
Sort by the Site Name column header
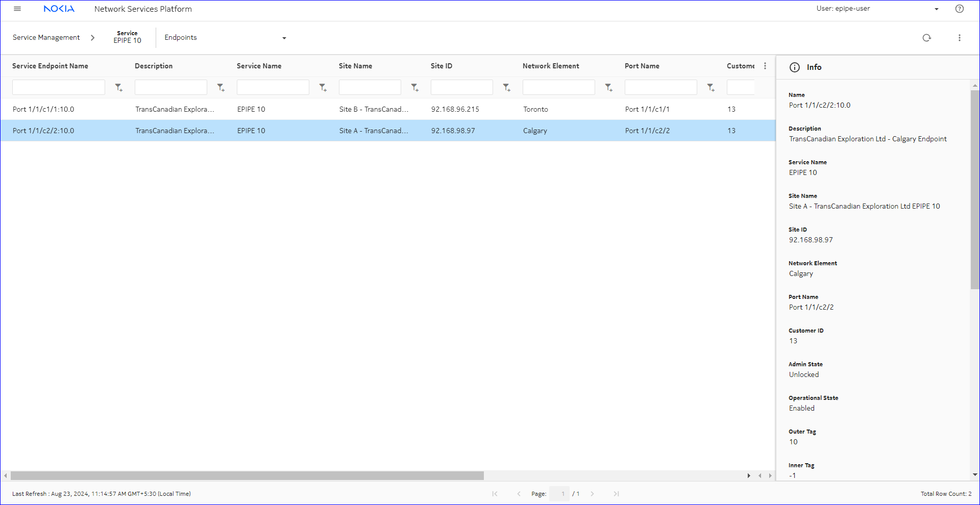(355, 66)
